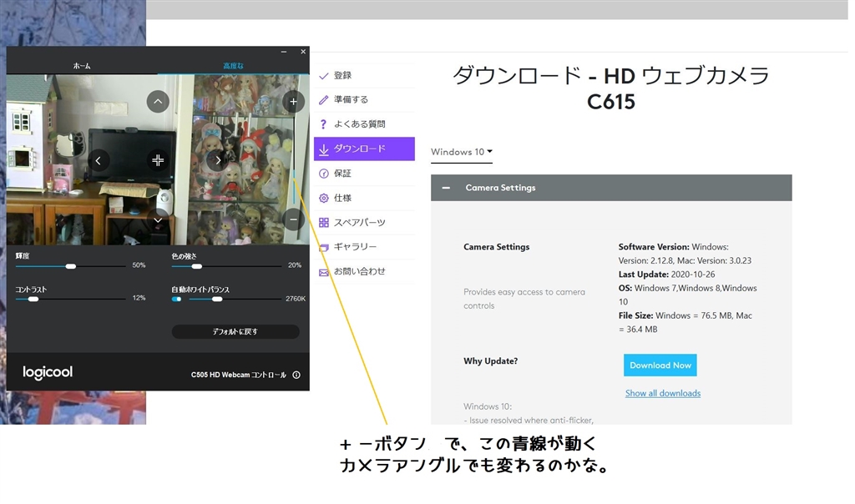Zoom in with the plus button
Image resolution: width=855 pixels, height=504 pixels.
(293, 101)
